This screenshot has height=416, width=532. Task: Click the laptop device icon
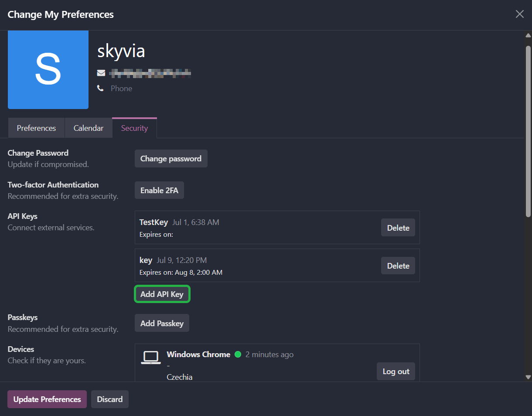151,357
